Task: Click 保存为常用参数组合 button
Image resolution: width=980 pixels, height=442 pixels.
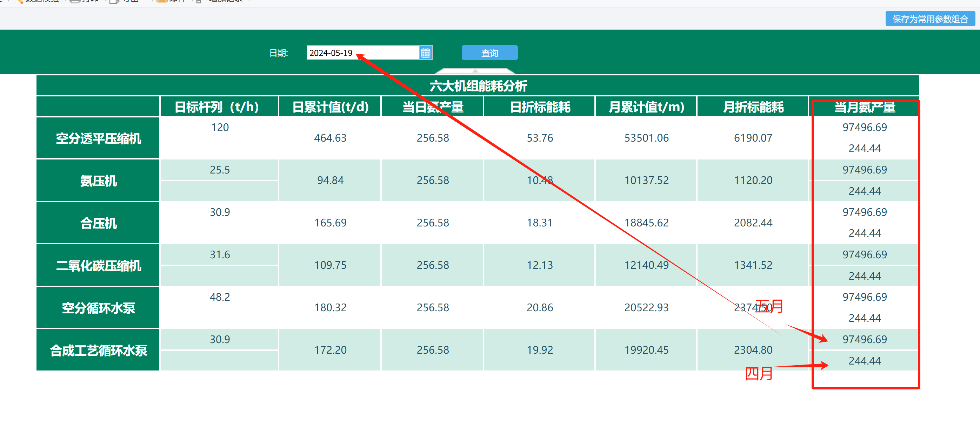Action: coord(930,19)
